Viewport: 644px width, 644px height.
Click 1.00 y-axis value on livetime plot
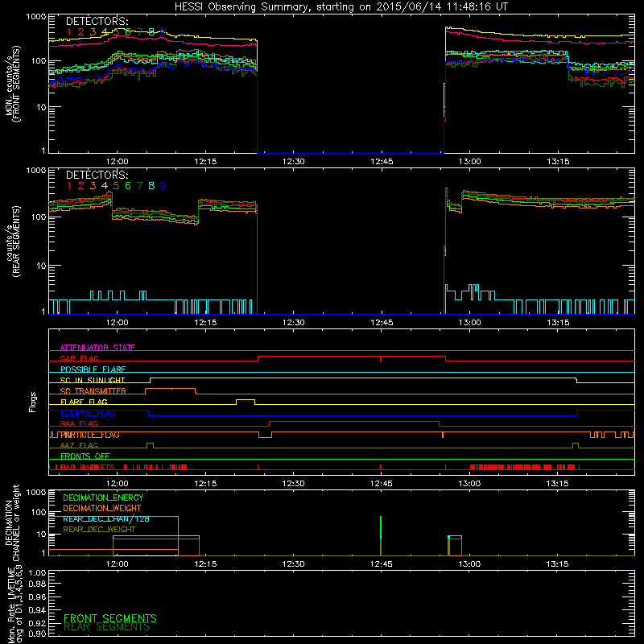point(37,573)
